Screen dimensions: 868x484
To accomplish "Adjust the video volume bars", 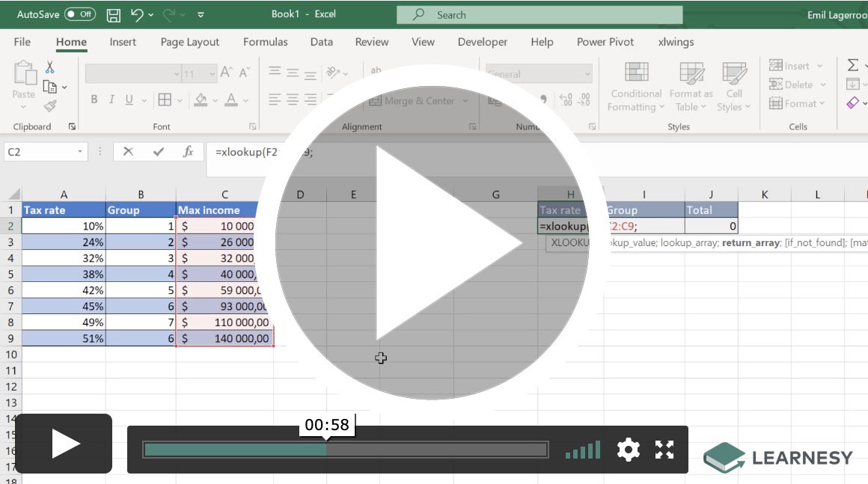I will (583, 450).
